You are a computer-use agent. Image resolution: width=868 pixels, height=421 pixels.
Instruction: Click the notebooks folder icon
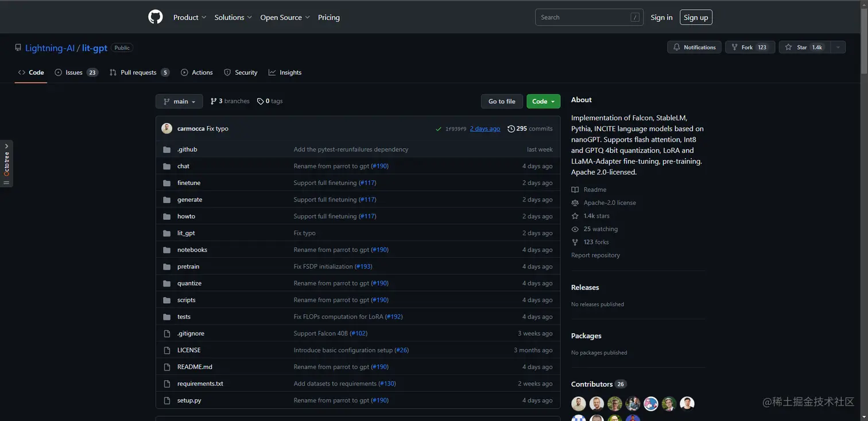[167, 250]
